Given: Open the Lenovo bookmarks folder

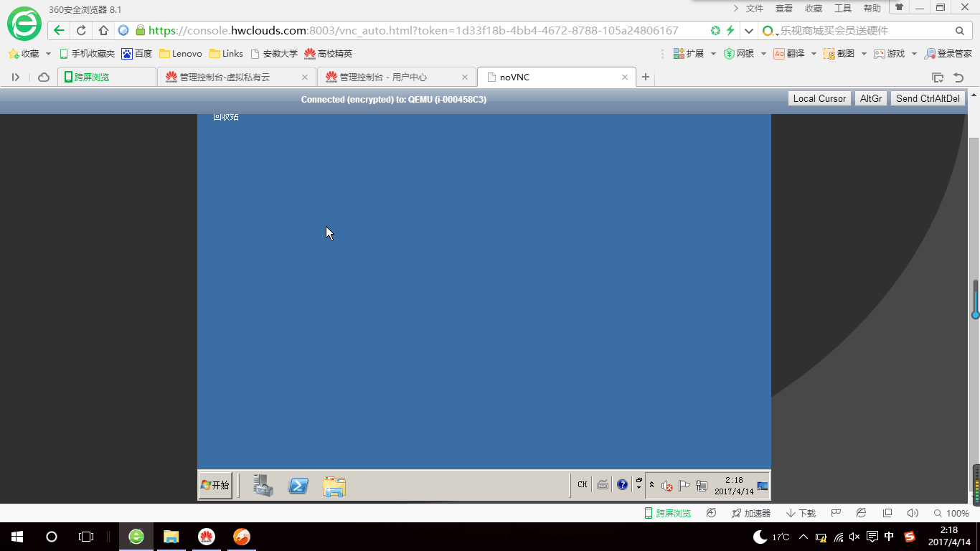Looking at the screenshot, I should 181,54.
